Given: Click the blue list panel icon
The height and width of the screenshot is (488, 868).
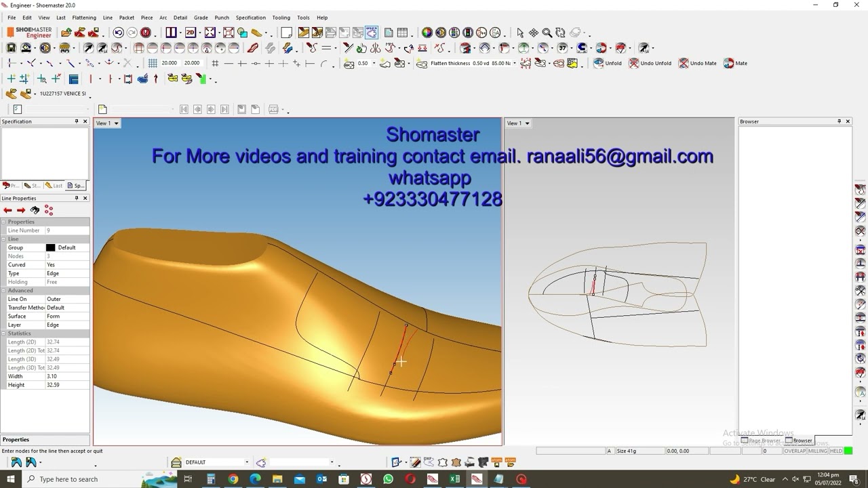Looking at the screenshot, I should 74,79.
